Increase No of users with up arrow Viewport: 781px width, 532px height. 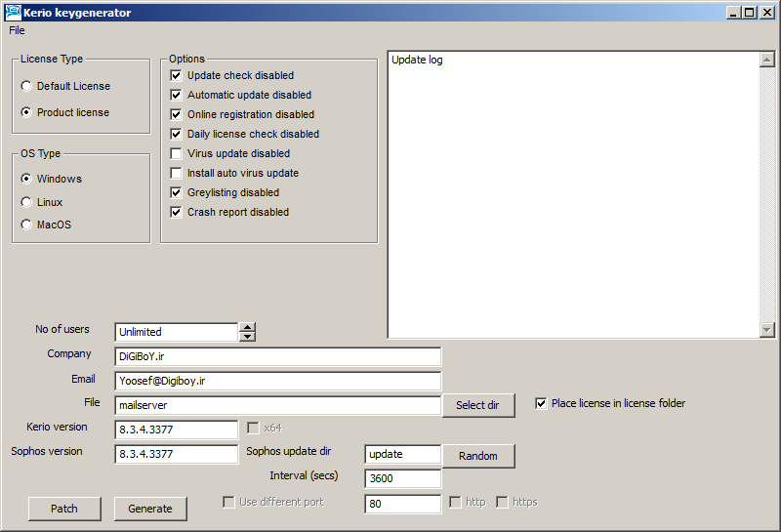[x=247, y=328]
